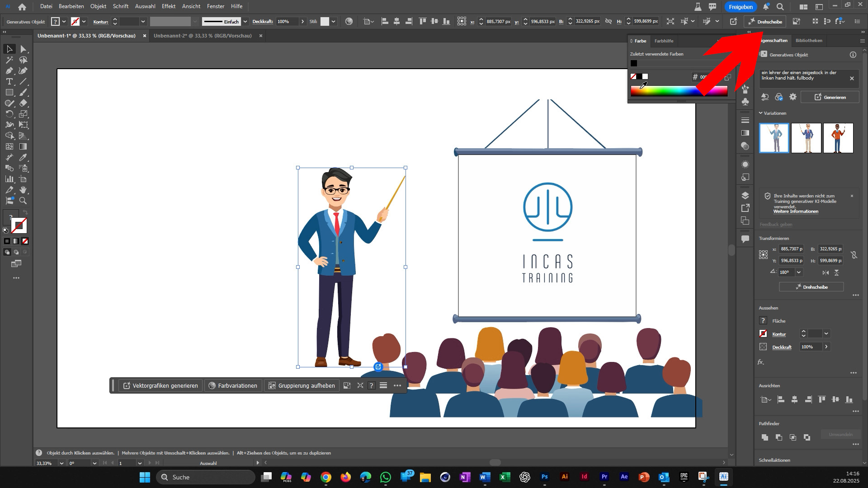The width and height of the screenshot is (868, 488).
Task: Pick a color from the Farbe spectrum bar
Action: (x=679, y=91)
